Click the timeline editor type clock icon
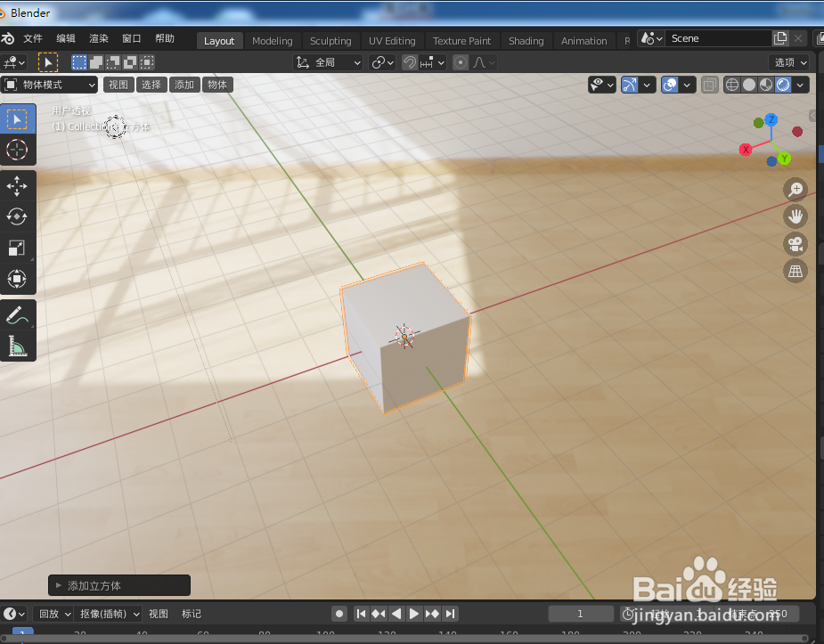824x644 pixels. click(x=13, y=614)
